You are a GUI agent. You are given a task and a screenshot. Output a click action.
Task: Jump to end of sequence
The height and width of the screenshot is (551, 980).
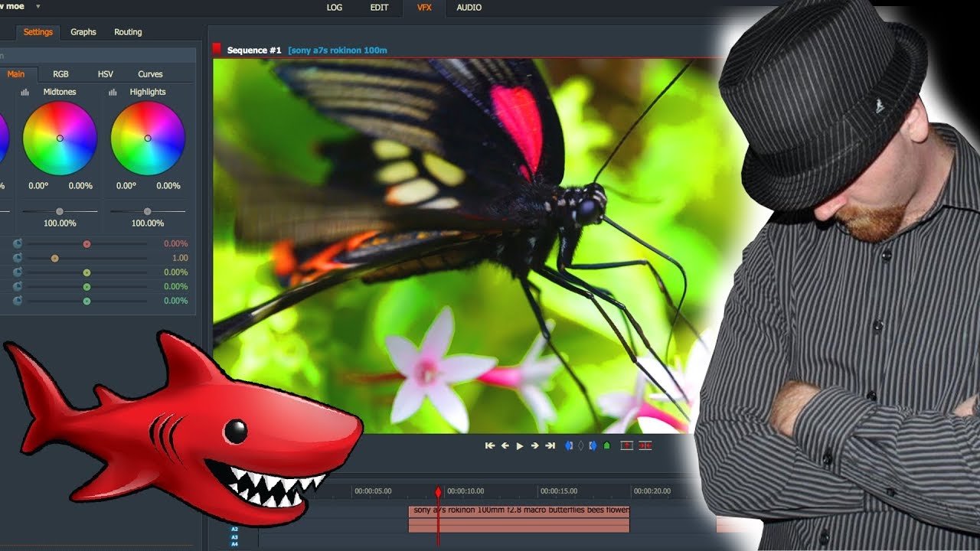tap(550, 445)
